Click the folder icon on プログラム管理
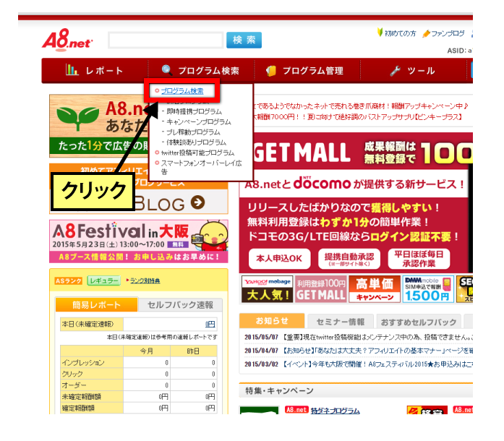 pyautogui.click(x=271, y=71)
